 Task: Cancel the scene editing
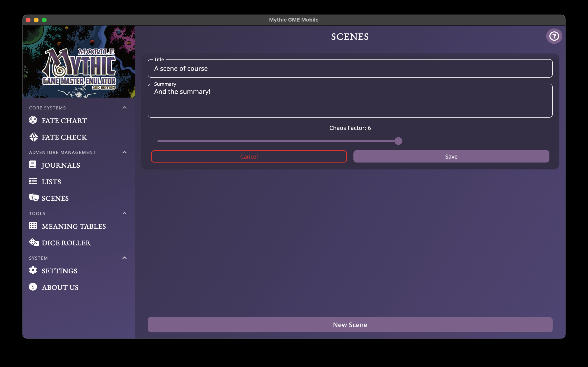coord(249,157)
